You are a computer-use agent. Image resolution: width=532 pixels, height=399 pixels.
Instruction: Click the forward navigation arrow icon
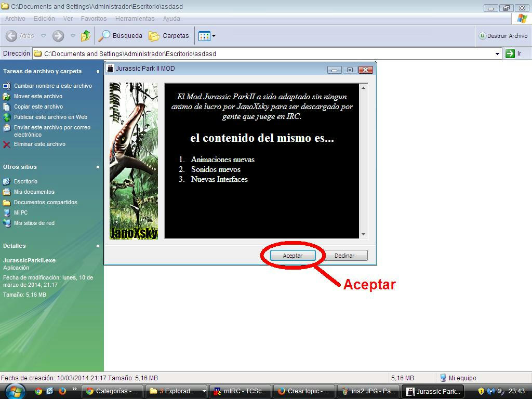[58, 36]
